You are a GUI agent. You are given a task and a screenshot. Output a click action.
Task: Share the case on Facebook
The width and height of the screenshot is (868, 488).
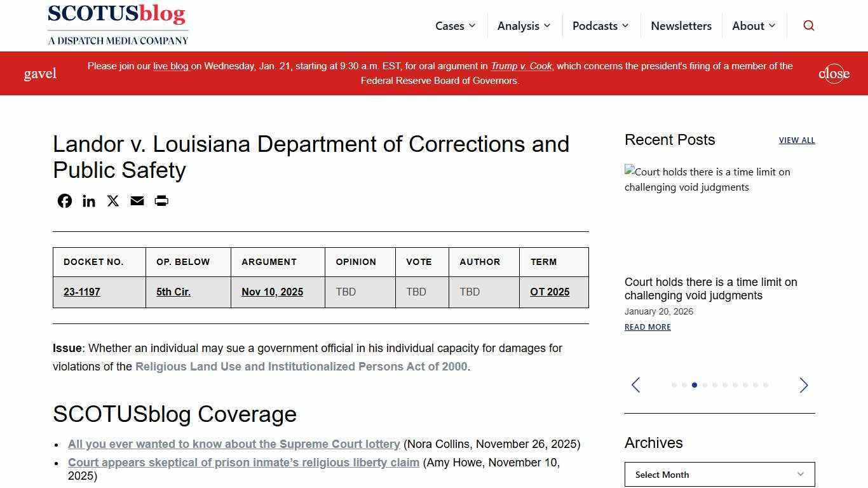tap(64, 201)
